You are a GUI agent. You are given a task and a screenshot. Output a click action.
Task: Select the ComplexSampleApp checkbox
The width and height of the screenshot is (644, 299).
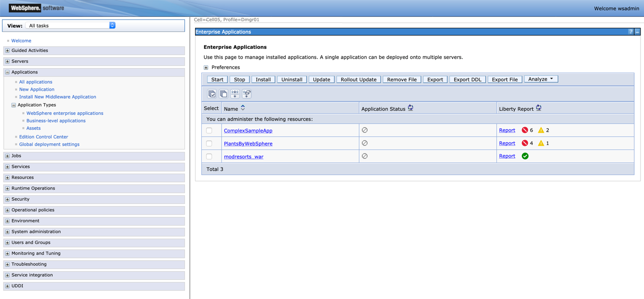click(209, 131)
